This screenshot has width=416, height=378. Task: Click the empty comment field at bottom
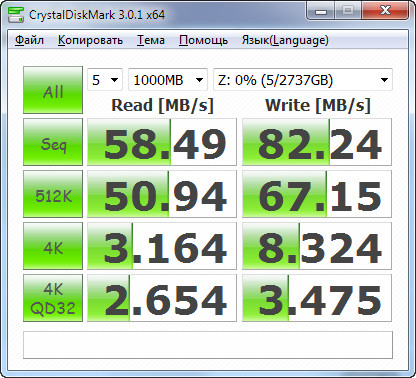tap(208, 345)
